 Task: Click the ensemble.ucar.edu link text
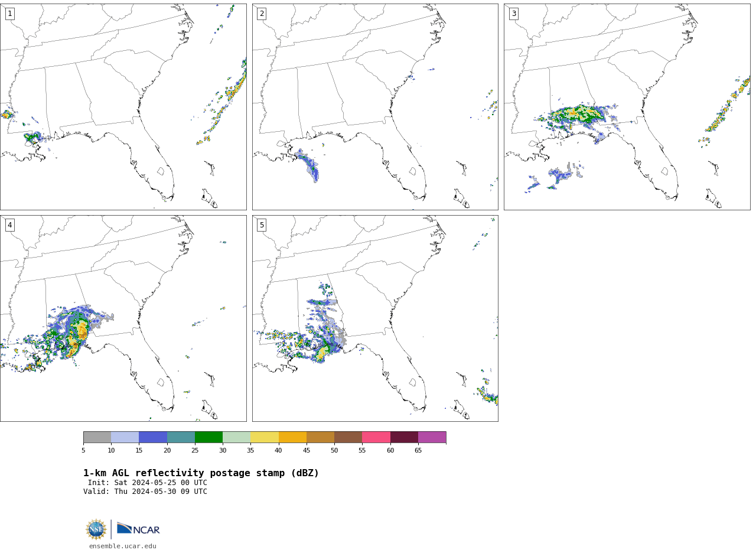tap(123, 546)
